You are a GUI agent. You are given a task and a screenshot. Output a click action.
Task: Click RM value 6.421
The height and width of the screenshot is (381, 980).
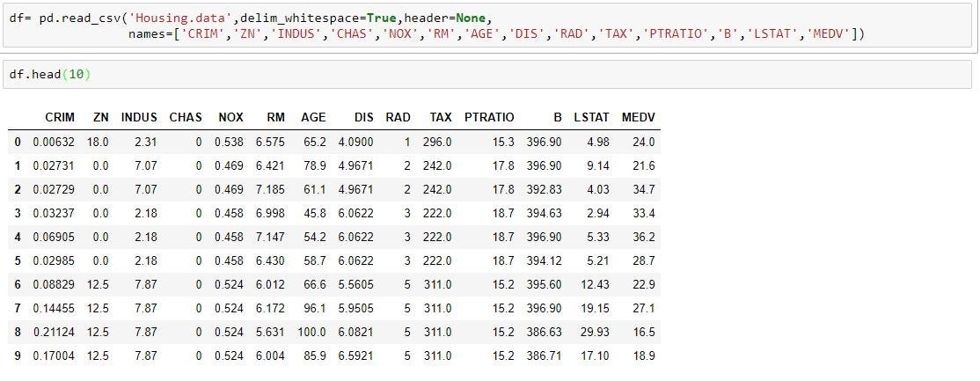[x=270, y=165]
